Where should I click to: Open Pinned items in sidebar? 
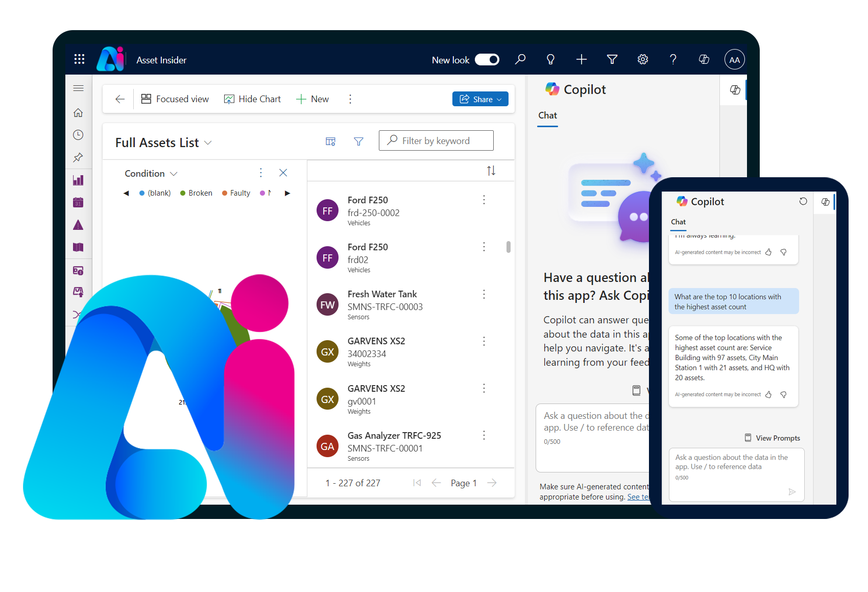(78, 157)
